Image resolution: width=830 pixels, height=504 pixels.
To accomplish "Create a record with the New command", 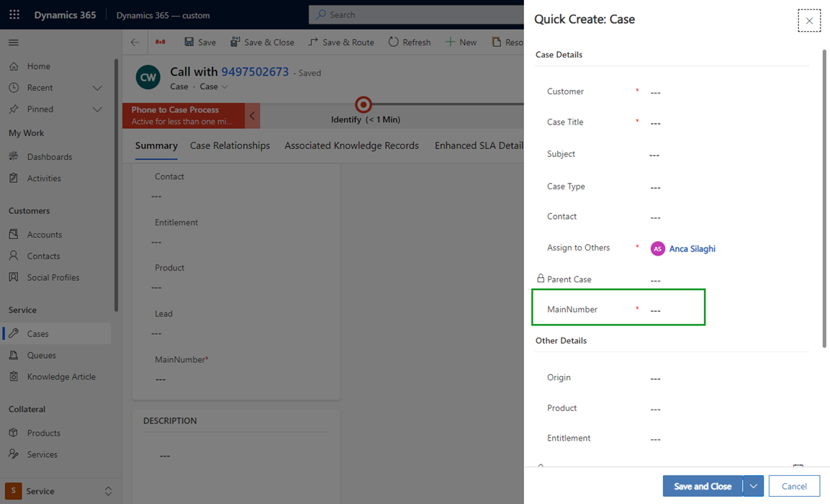I will tap(461, 42).
